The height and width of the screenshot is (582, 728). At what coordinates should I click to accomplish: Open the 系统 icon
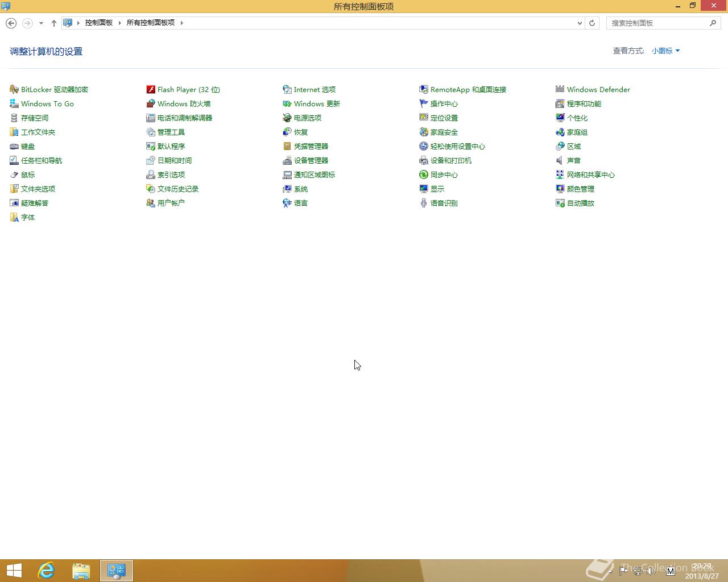pos(287,189)
